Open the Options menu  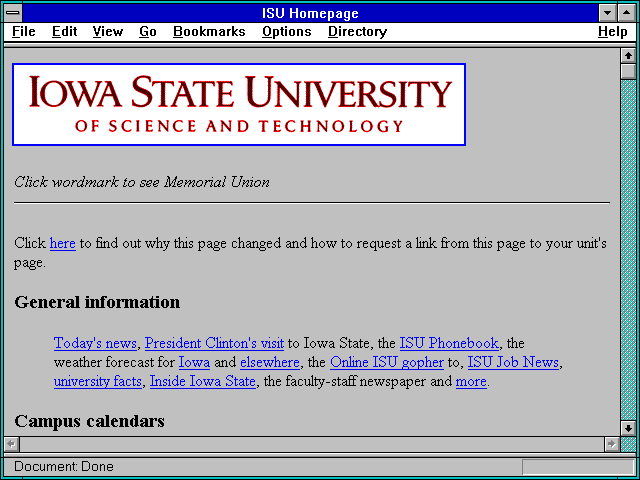[287, 31]
